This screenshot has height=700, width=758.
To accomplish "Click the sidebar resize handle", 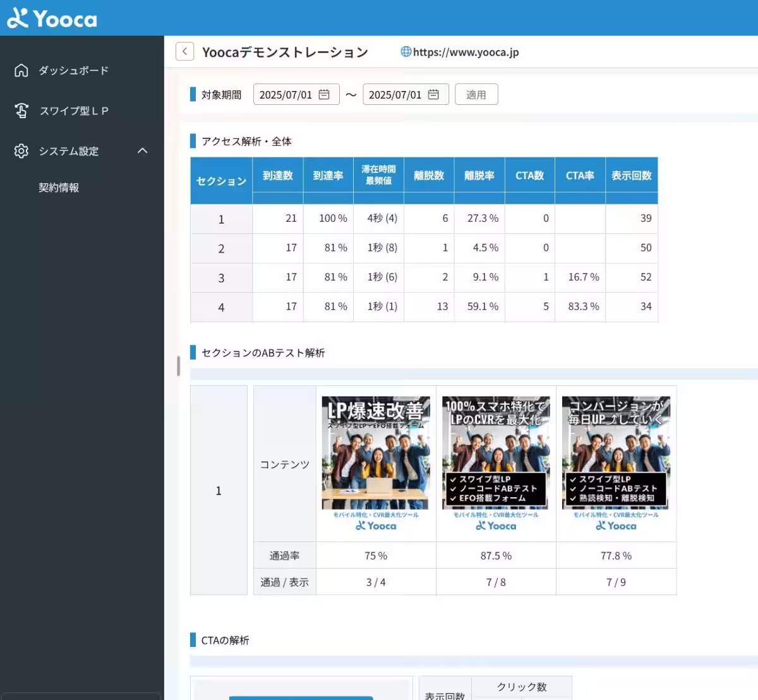I will coord(178,366).
